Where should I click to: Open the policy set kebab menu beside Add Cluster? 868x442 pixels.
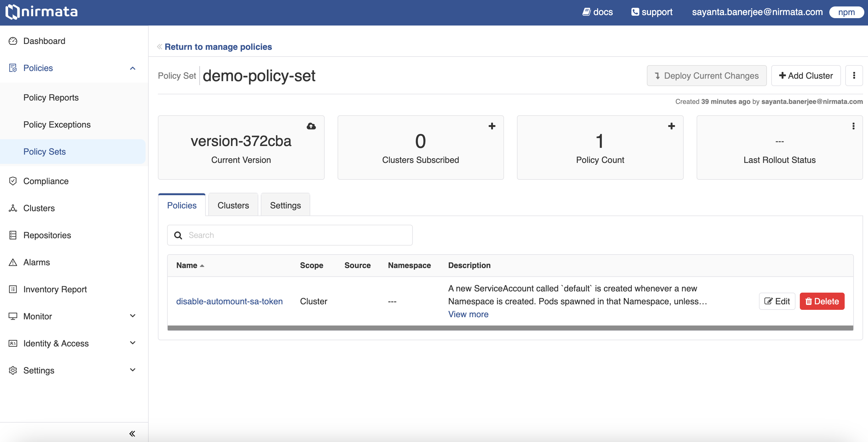point(854,76)
